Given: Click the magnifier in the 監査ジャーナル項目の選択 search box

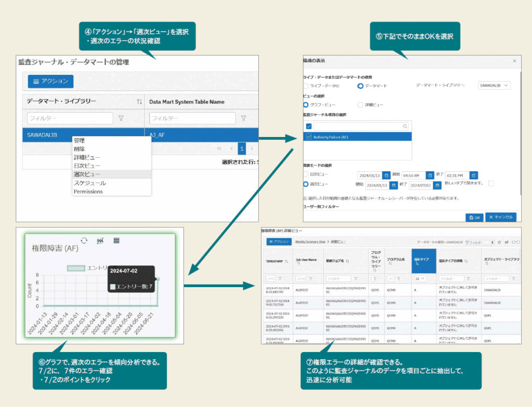Looking at the screenshot, I should pyautogui.click(x=405, y=126).
